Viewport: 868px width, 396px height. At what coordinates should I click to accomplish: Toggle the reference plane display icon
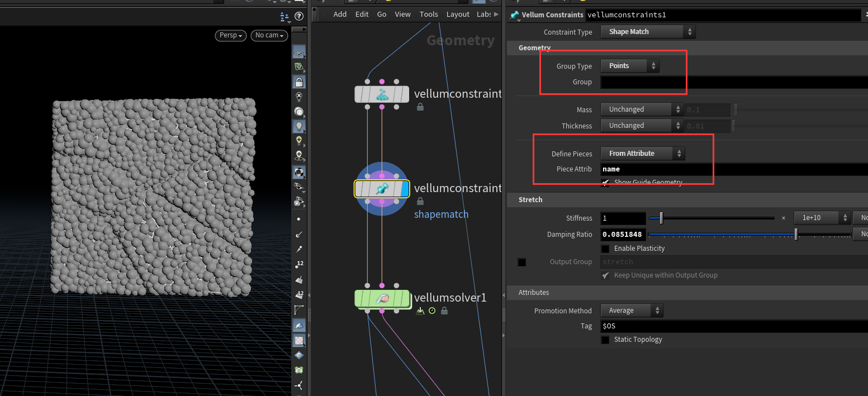tap(299, 53)
